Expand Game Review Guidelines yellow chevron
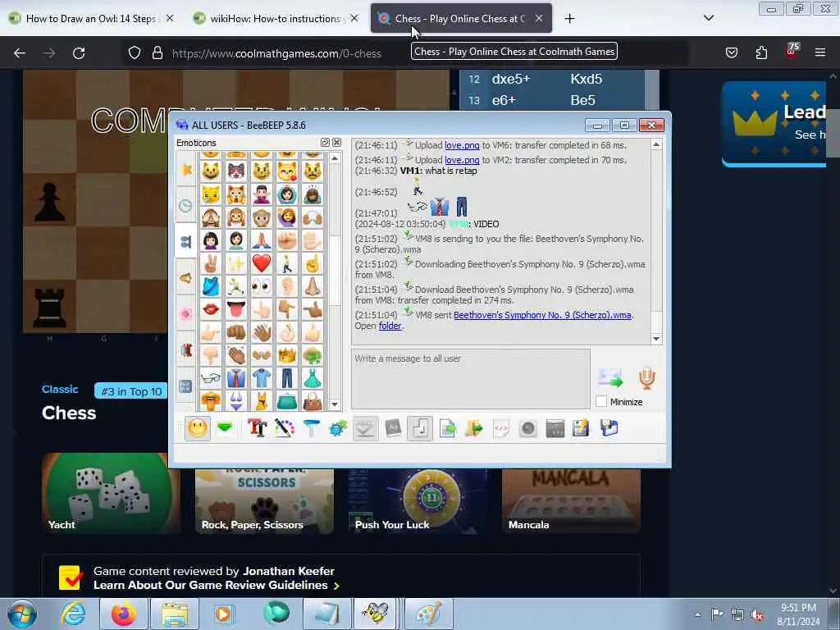 [336, 586]
